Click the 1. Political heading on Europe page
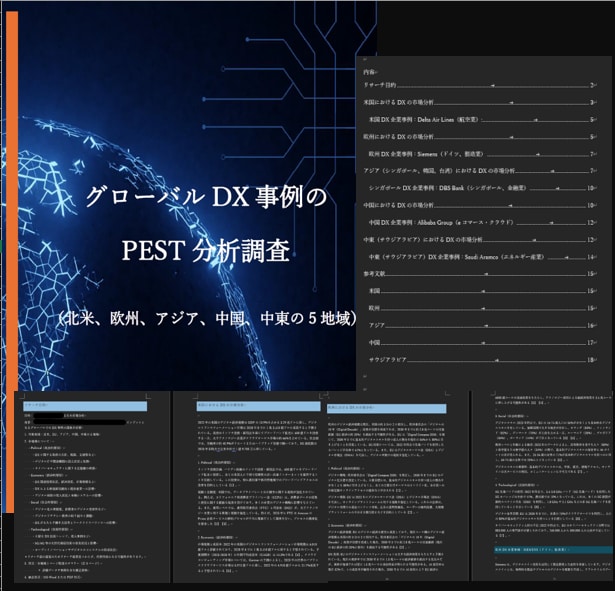The image size is (615, 591). pyautogui.click(x=347, y=469)
